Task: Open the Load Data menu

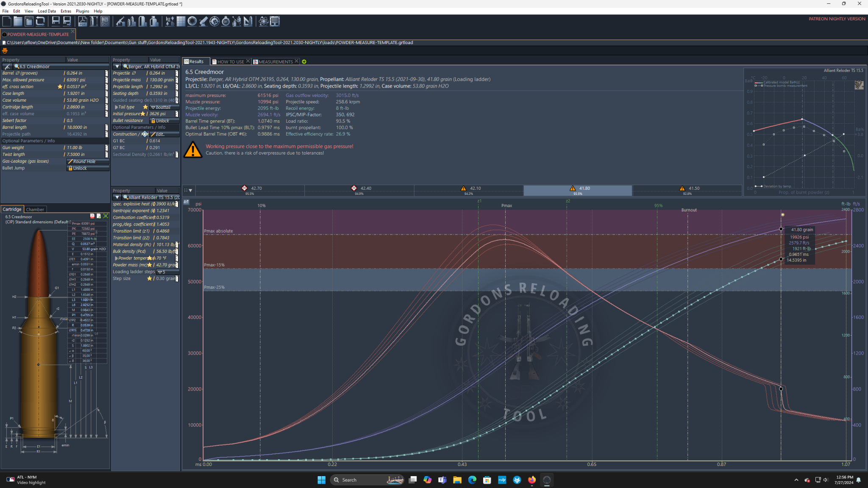Action: click(x=47, y=11)
